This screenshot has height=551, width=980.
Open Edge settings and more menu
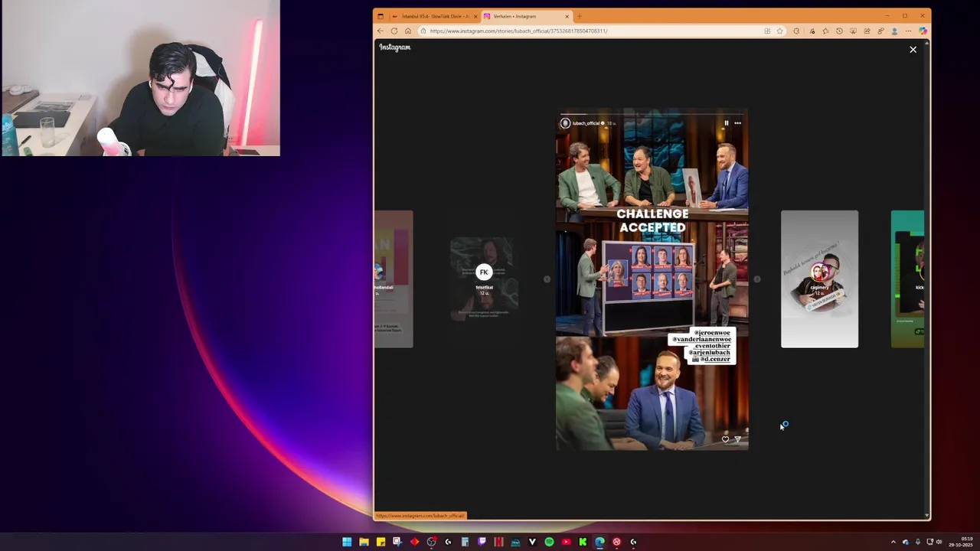pyautogui.click(x=908, y=31)
